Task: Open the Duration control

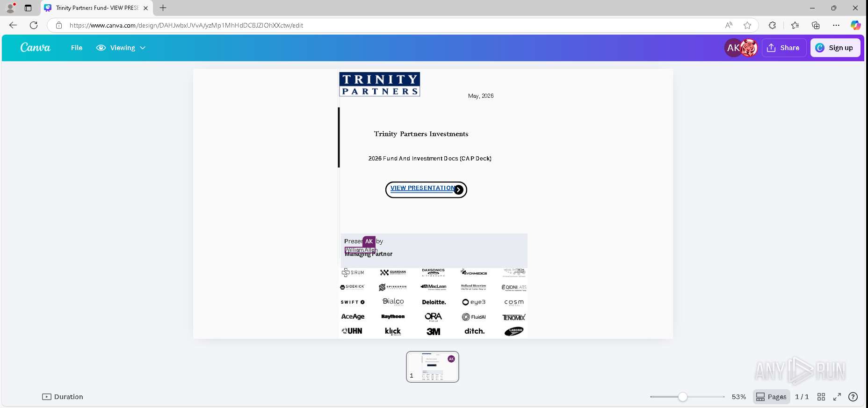Action: click(63, 397)
